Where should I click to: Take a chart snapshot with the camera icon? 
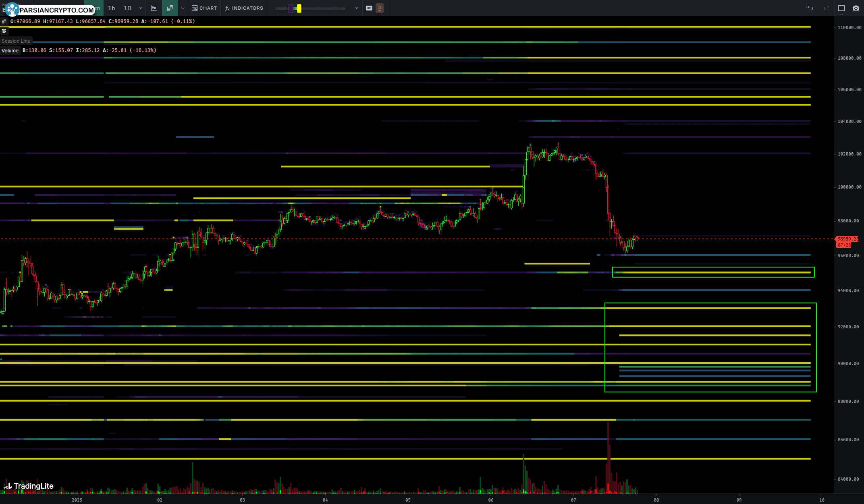[856, 8]
